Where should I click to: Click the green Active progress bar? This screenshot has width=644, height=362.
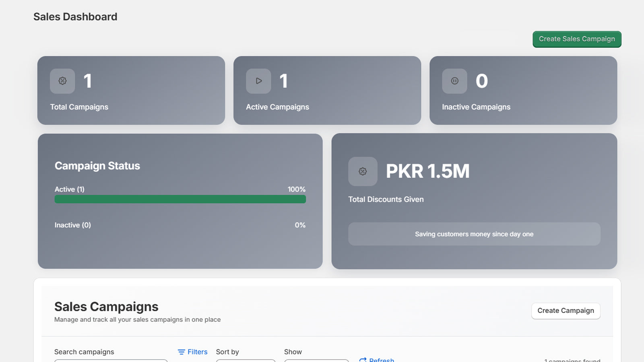(180, 199)
